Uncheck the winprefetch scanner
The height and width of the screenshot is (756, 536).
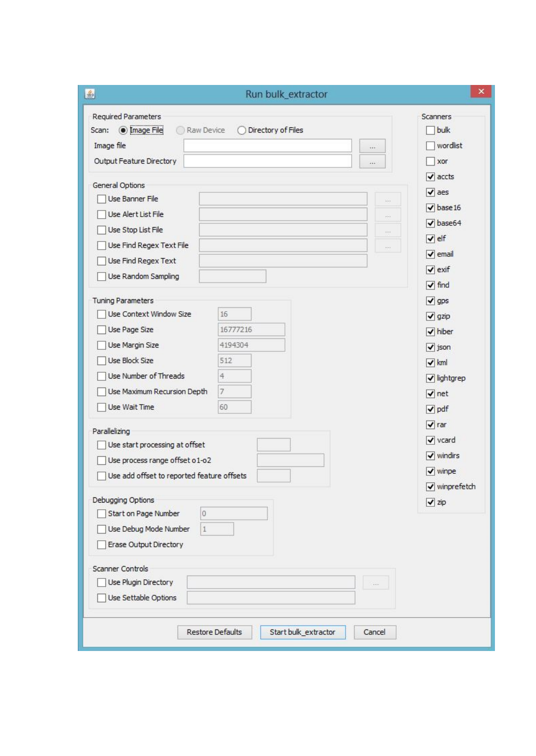pyautogui.click(x=430, y=487)
